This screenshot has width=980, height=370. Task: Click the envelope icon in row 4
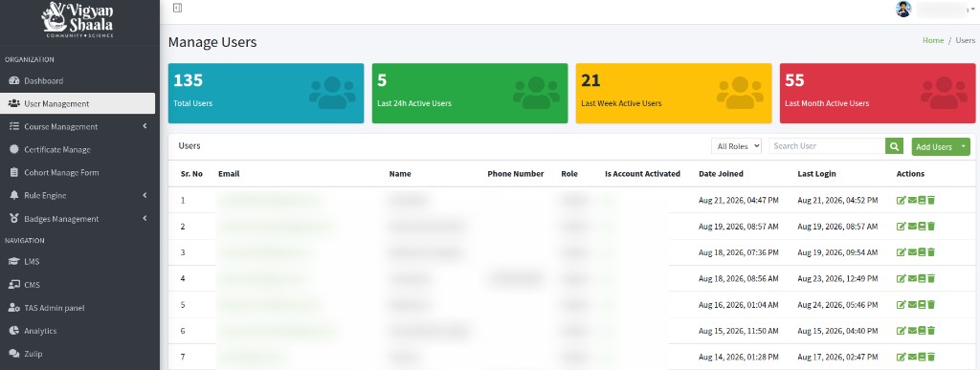coord(912,278)
